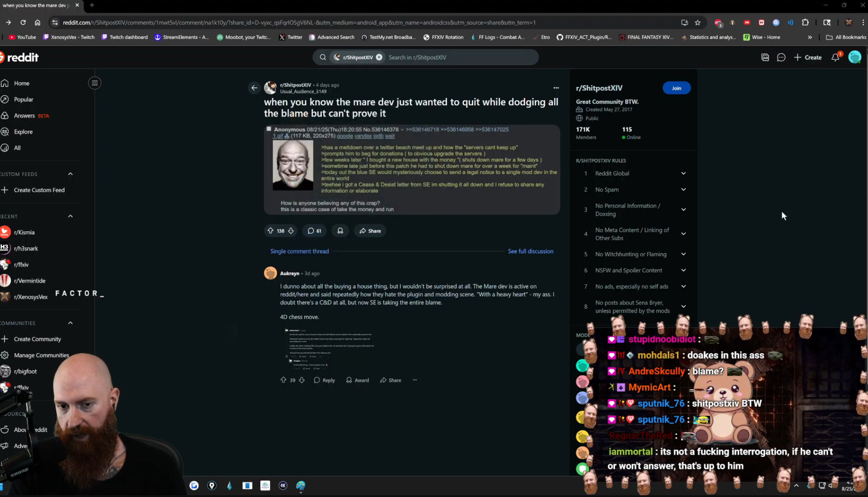The height and width of the screenshot is (497, 868).
Task: Share the post
Action: coord(370,231)
